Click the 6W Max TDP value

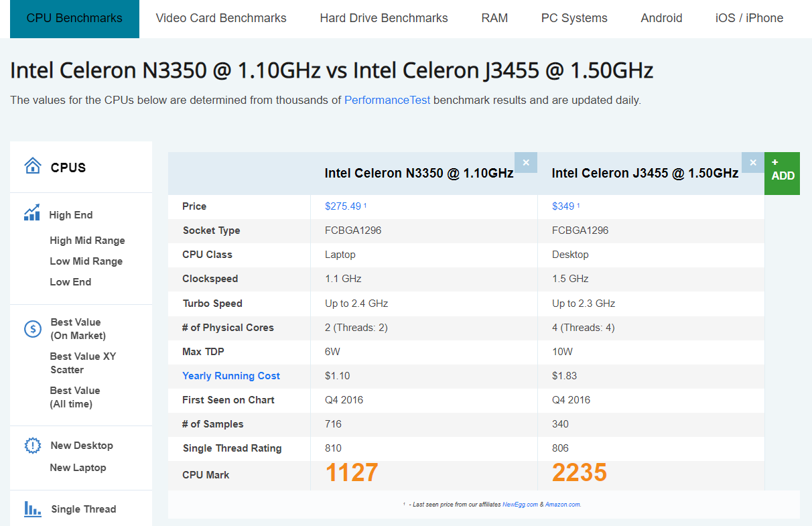click(332, 352)
